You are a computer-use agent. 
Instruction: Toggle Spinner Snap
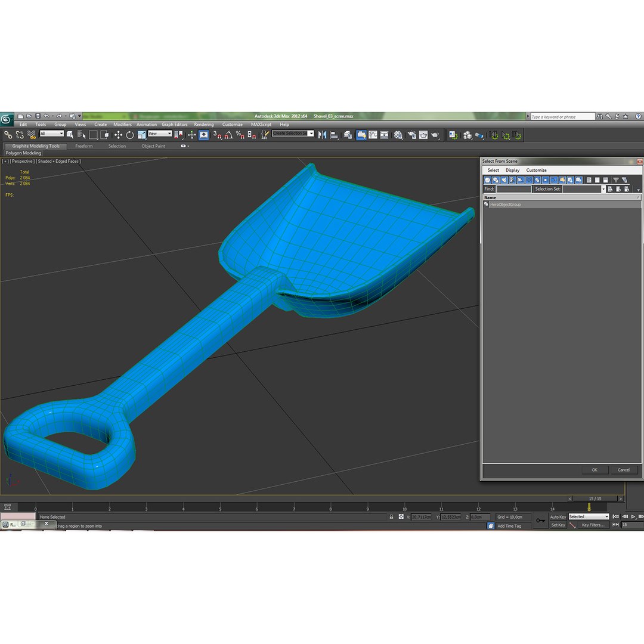[252, 135]
